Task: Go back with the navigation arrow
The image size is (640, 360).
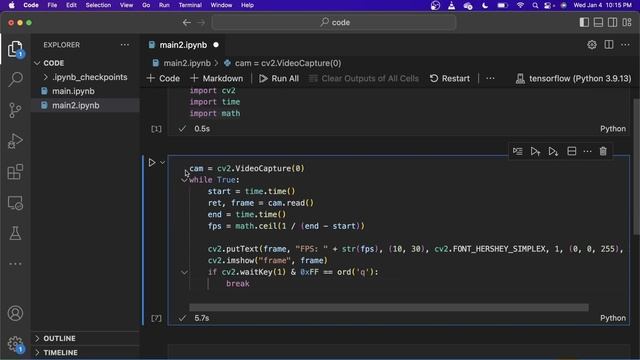Action: pos(187,22)
